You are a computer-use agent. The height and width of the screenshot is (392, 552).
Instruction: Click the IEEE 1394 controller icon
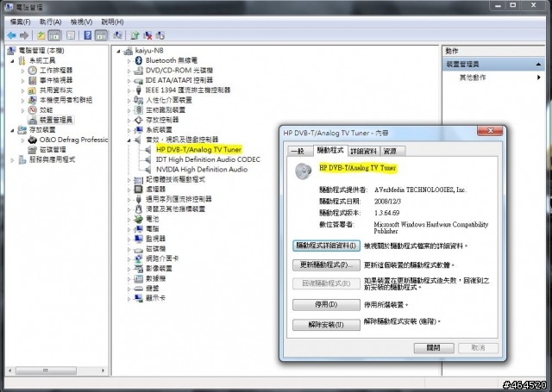click(x=139, y=90)
